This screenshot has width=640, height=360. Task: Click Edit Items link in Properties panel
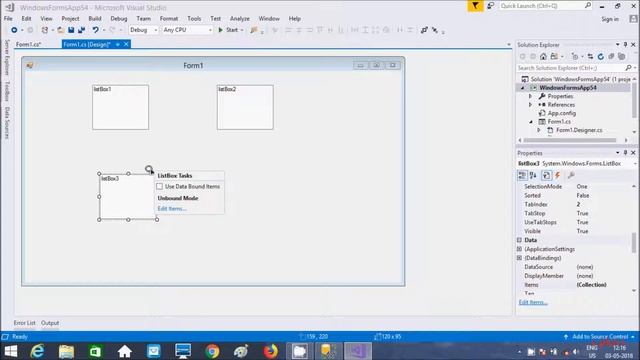point(533,302)
